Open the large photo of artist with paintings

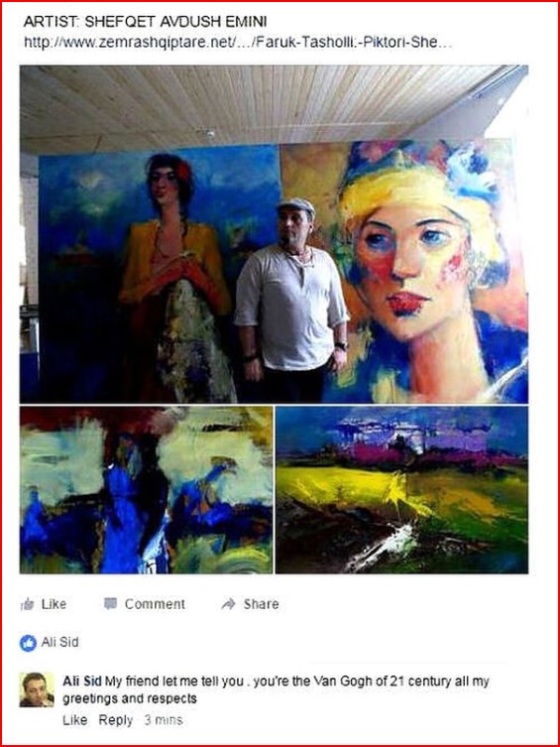point(274,234)
